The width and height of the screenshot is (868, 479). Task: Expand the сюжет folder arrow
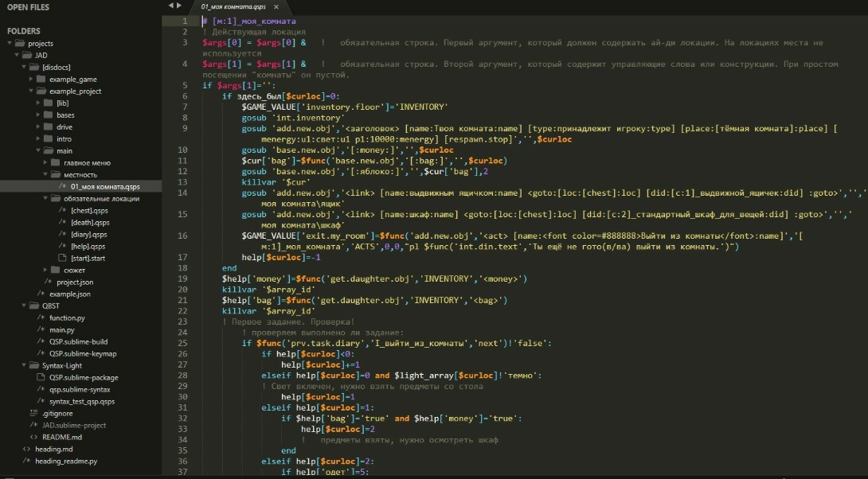(46, 270)
